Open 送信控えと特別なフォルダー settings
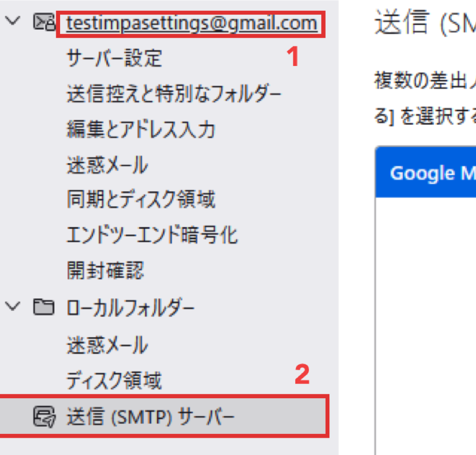The image size is (476, 455). tap(174, 93)
